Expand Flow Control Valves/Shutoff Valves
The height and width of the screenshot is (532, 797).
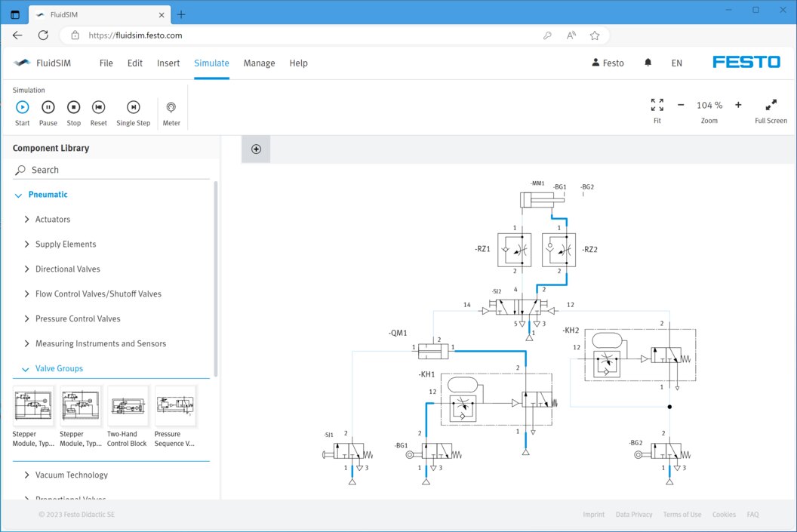[x=27, y=294]
